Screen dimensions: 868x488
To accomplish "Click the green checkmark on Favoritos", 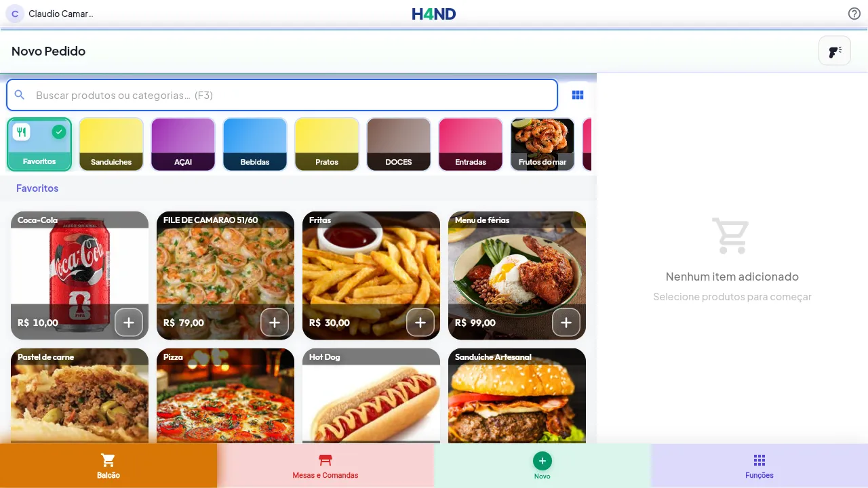I will pyautogui.click(x=59, y=131).
